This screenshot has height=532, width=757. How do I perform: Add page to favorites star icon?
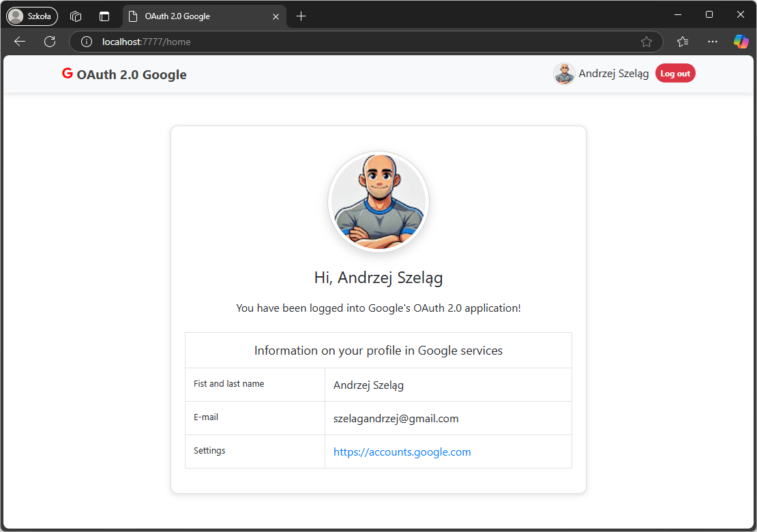647,42
